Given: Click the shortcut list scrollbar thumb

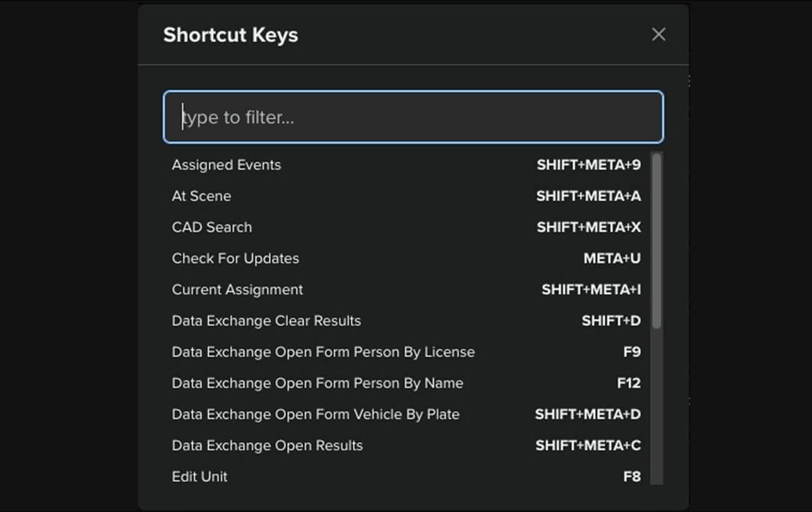Looking at the screenshot, I should 656,240.
